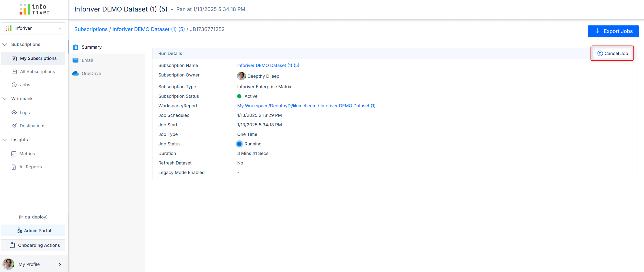Click the All Subscriptions icon
Screen dimensions: 644x272
click(14, 71)
